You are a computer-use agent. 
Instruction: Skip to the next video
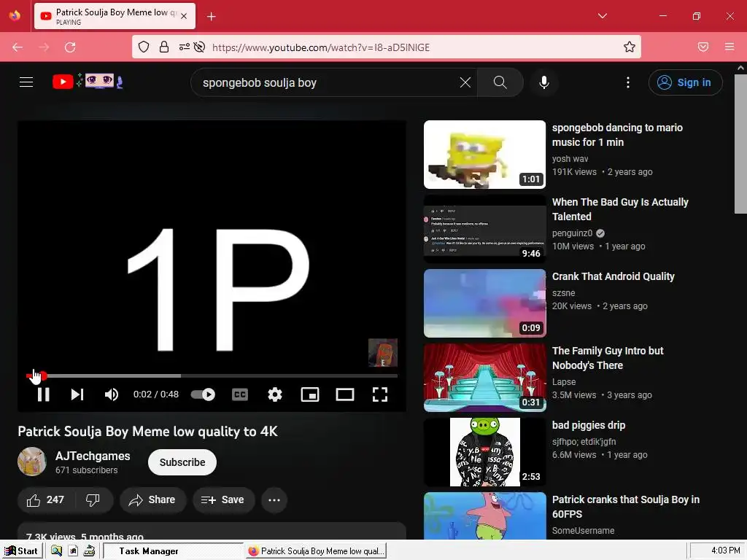coord(77,394)
